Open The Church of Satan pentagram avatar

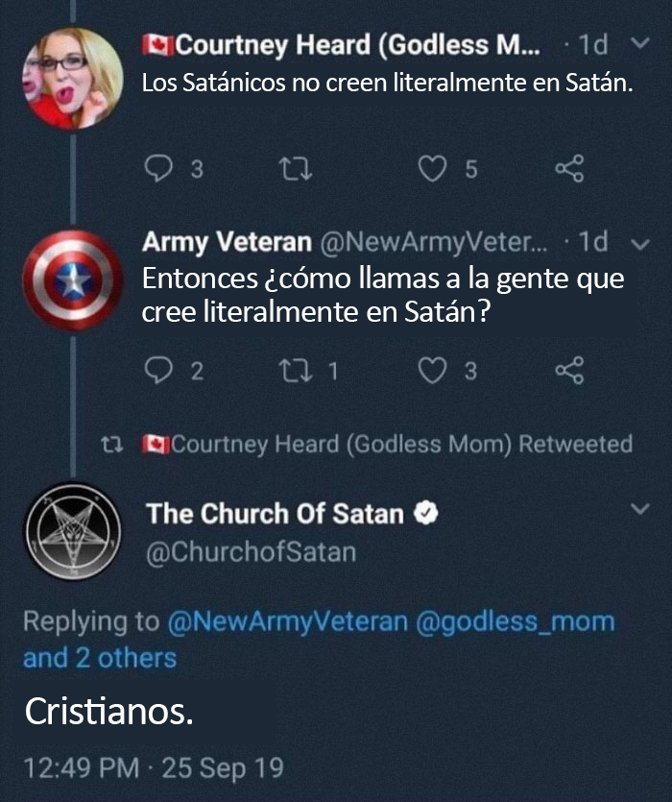[x=73, y=530]
